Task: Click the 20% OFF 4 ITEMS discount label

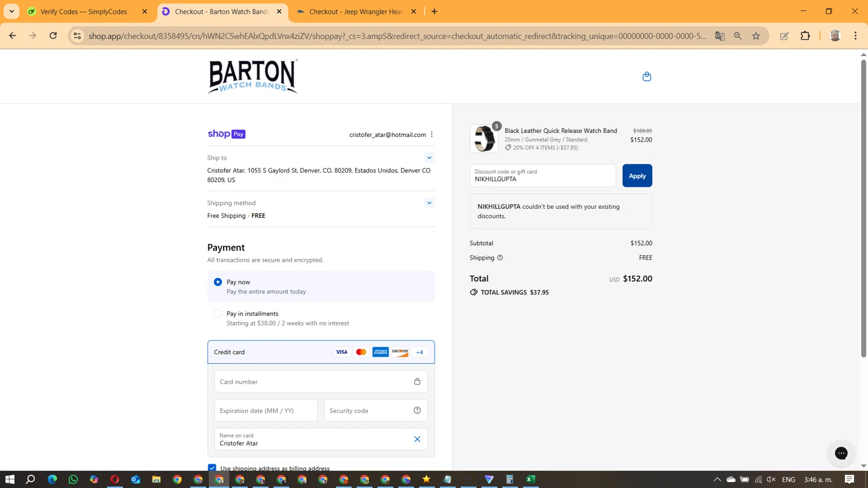Action: (545, 147)
